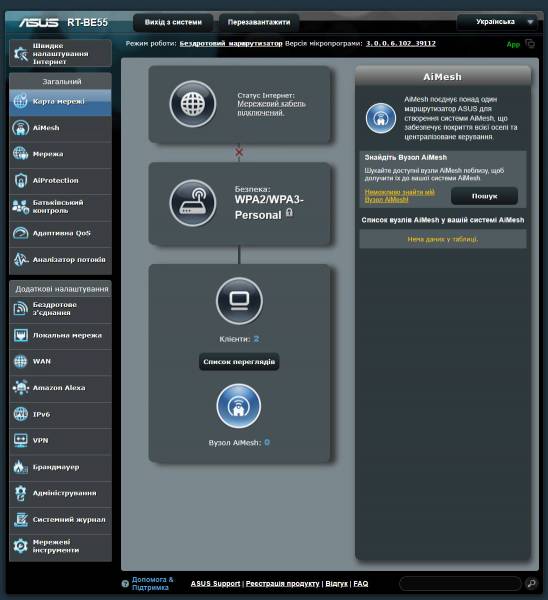This screenshot has height=600, width=548.
Task: Open firmware version 3.0.0.6.102_39112 link
Action: pos(401,44)
